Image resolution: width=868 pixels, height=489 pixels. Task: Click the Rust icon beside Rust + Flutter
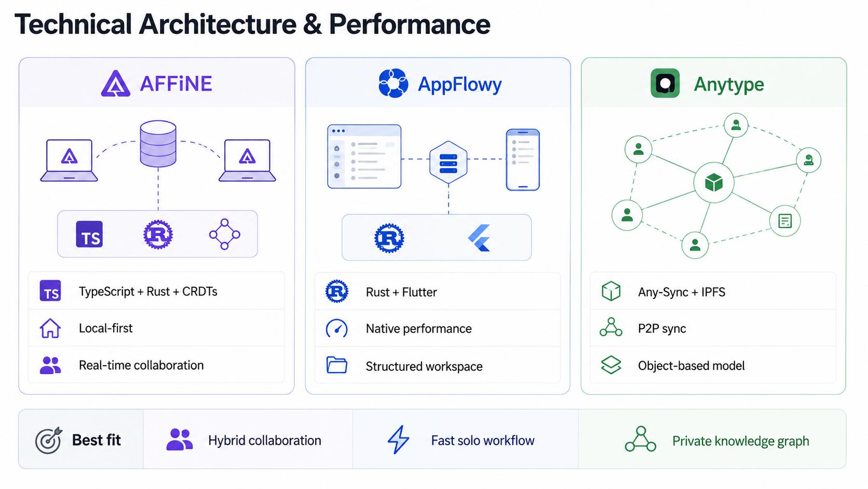tap(337, 291)
